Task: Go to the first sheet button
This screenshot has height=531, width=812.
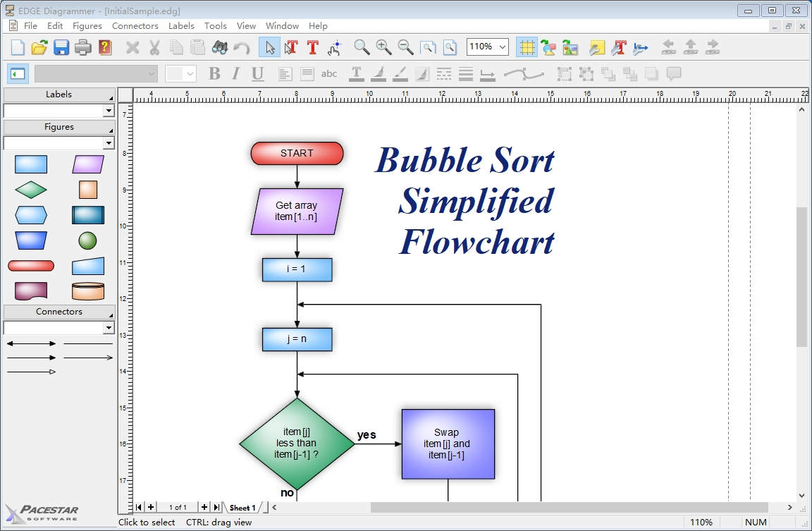Action: tap(139, 508)
